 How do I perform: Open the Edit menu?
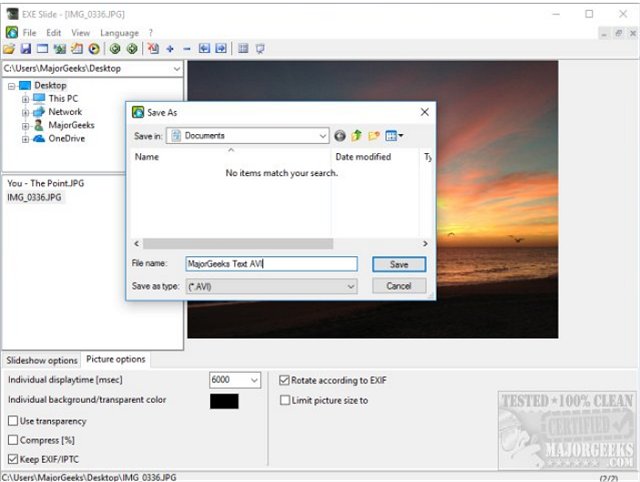(53, 33)
